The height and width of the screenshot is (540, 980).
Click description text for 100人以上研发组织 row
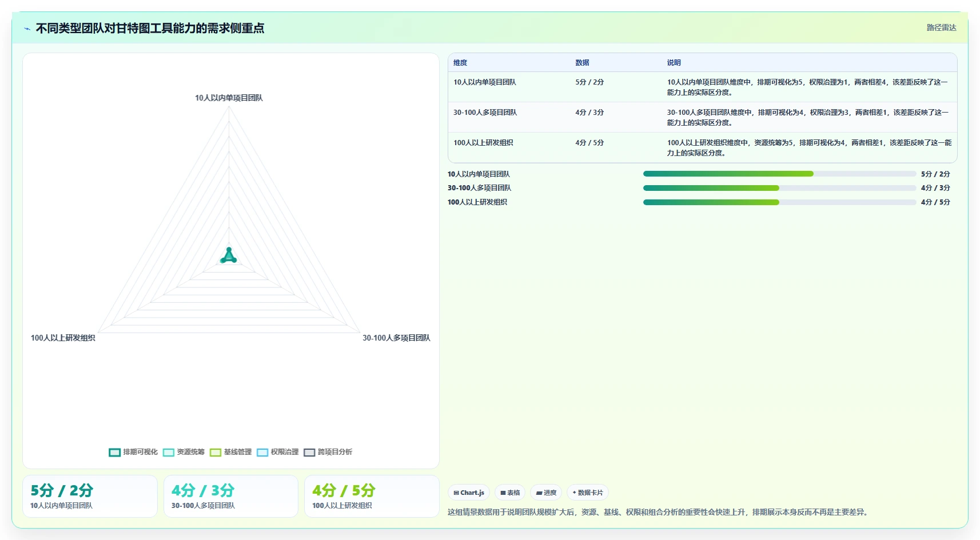pos(809,148)
